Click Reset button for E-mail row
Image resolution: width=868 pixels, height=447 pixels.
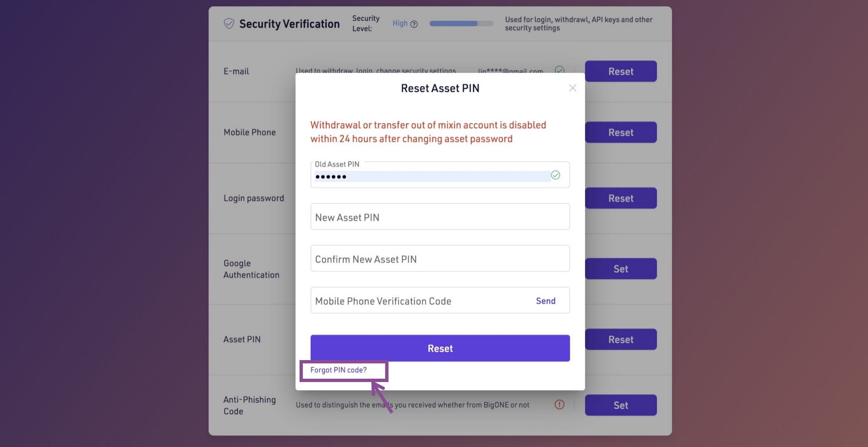tap(620, 71)
